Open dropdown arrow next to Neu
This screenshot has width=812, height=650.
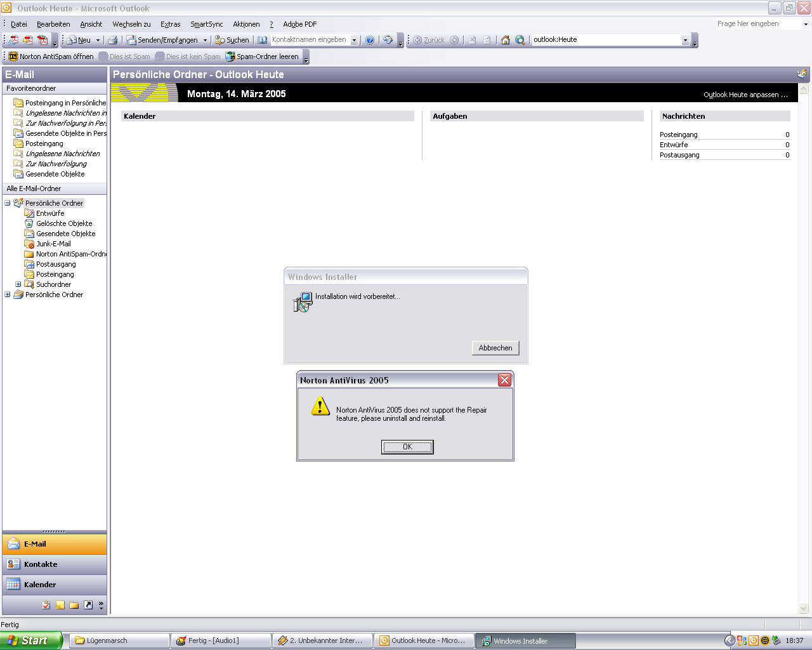tap(98, 40)
